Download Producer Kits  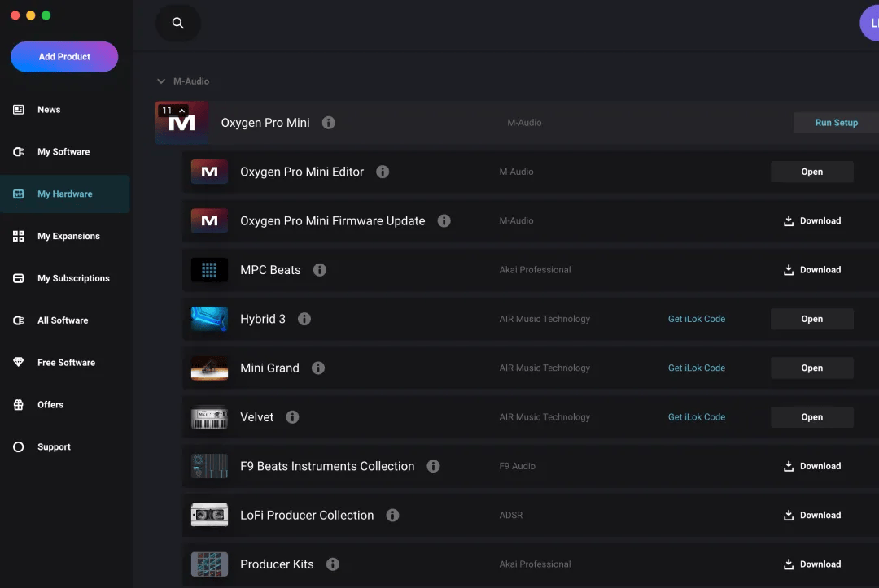(811, 564)
